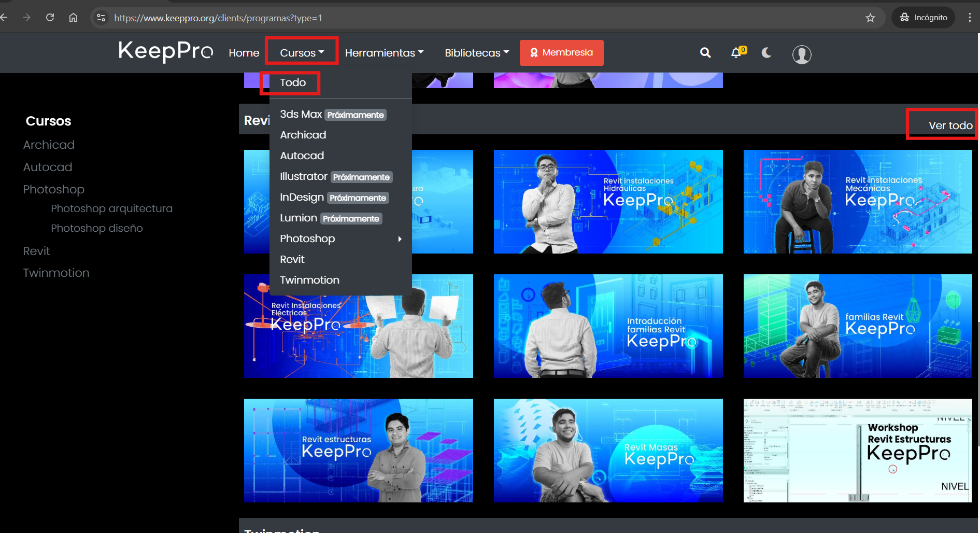The image size is (980, 533).
Task: Open Autocad in the left sidebar
Action: (x=48, y=167)
